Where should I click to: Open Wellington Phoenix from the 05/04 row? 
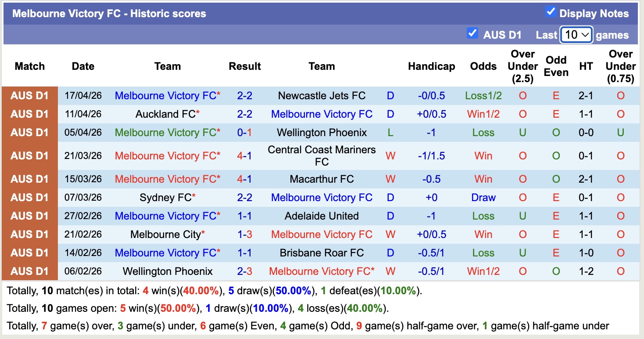[x=322, y=132]
